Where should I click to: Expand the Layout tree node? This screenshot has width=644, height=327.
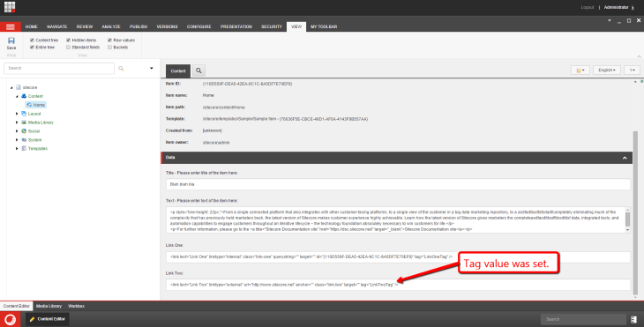point(18,114)
